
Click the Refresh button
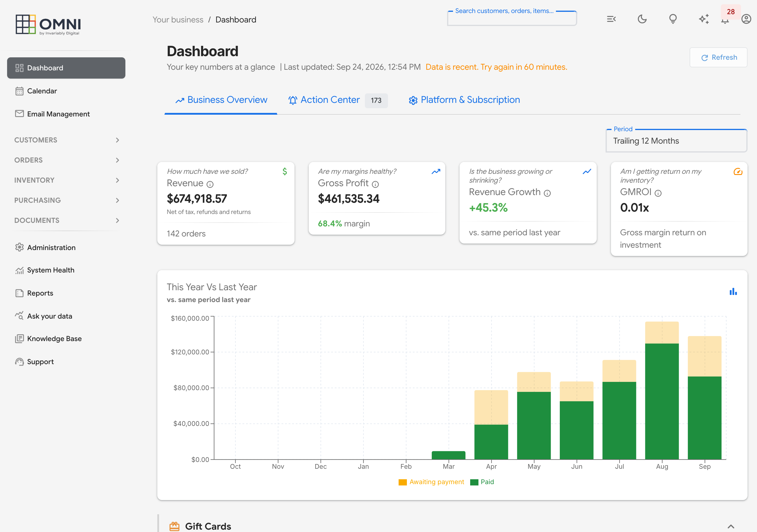tap(719, 57)
